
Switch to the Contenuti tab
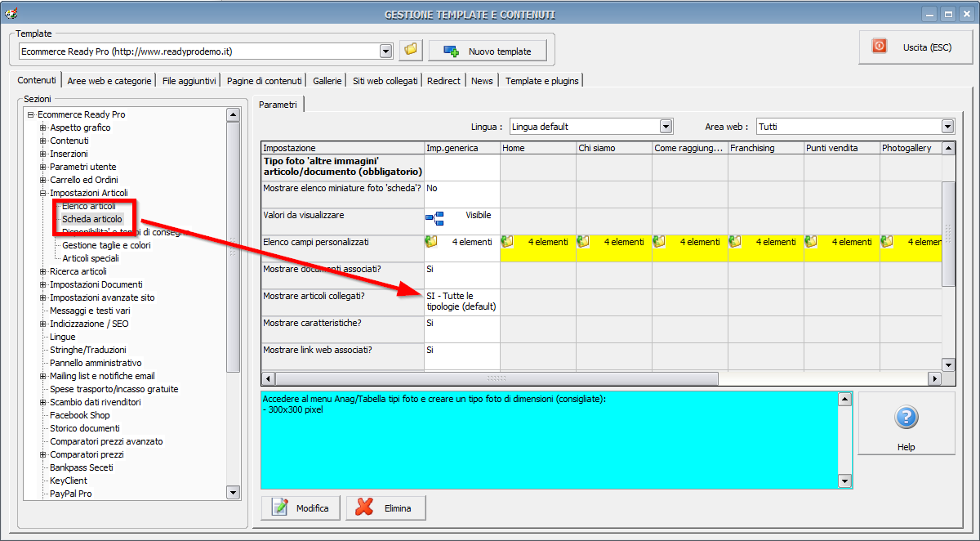(38, 80)
